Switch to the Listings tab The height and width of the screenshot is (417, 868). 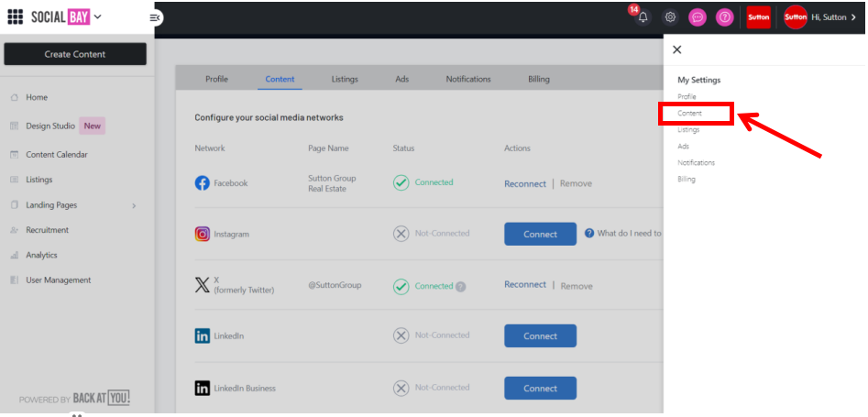(345, 79)
